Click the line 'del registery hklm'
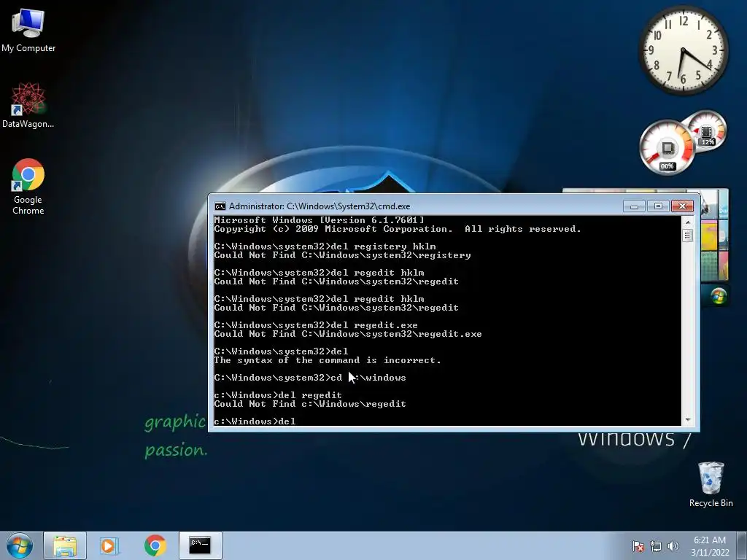This screenshot has width=747, height=560. 325,246
